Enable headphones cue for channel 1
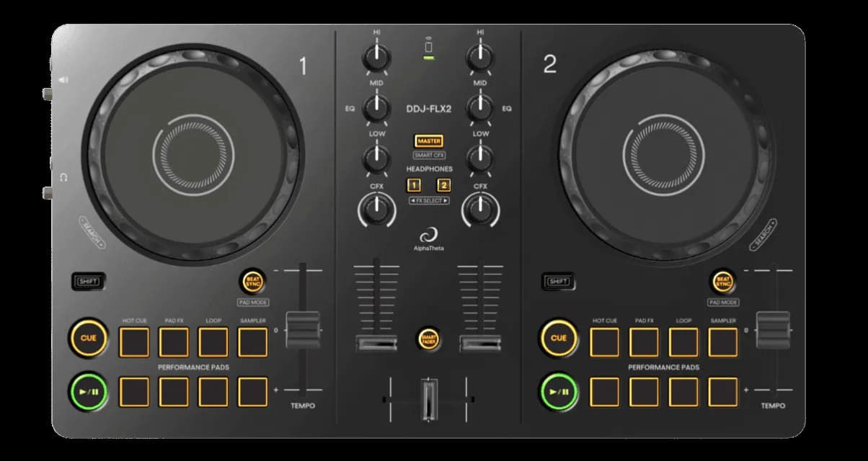Image resolution: width=868 pixels, height=461 pixels. click(413, 185)
